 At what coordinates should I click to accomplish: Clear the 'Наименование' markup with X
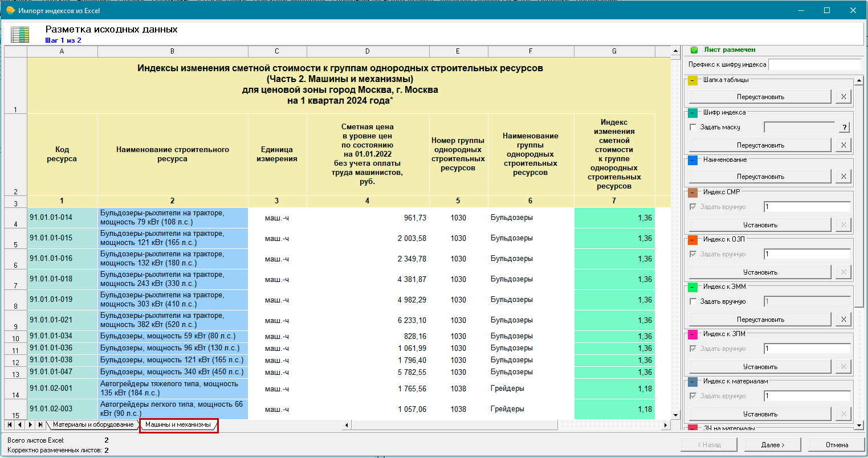[843, 177]
